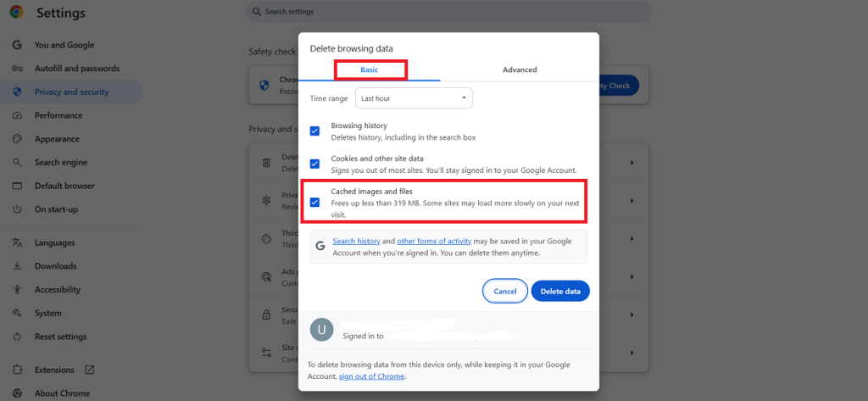This screenshot has height=401, width=868.
Task: Uncheck Cached images and files checkbox
Action: (x=314, y=202)
